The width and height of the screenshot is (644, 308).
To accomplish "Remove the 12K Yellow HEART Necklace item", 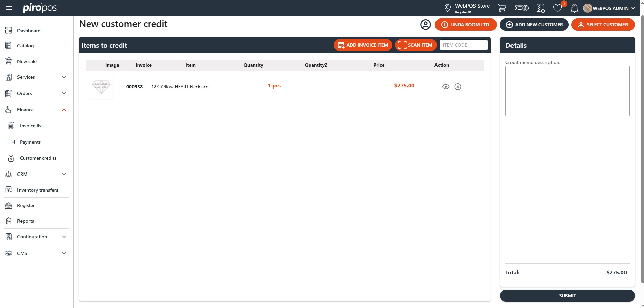I will [x=458, y=87].
